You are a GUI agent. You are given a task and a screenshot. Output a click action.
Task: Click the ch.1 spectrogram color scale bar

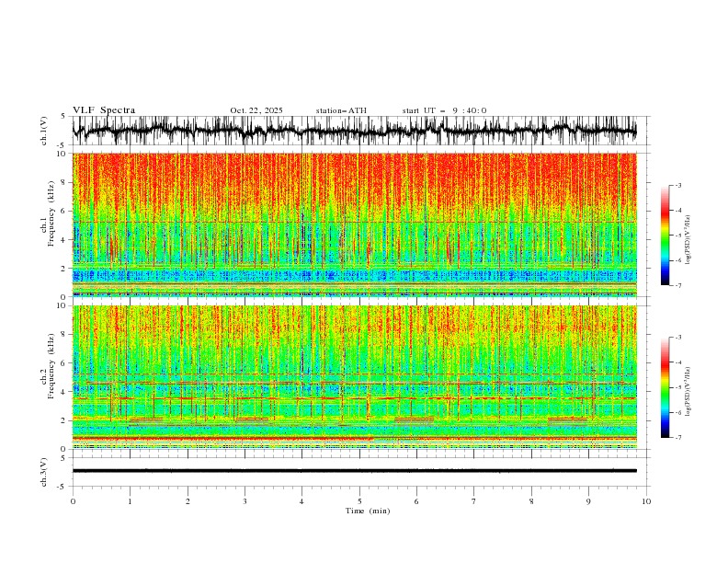(665, 236)
